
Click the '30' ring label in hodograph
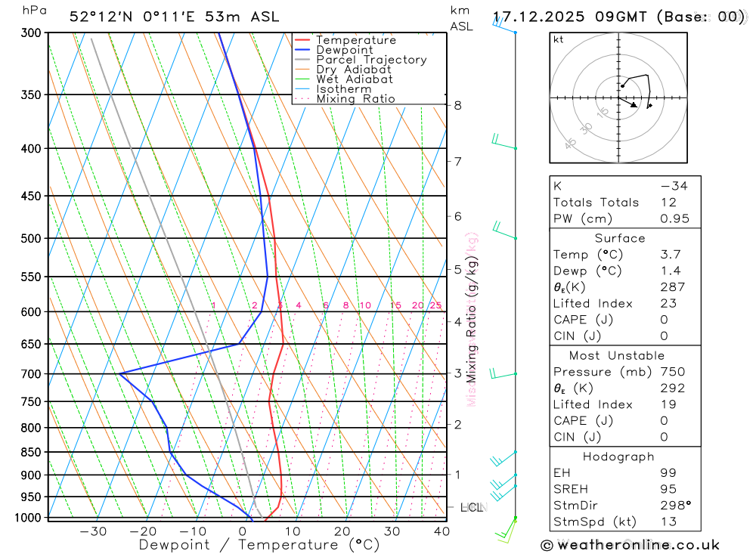[586, 128]
